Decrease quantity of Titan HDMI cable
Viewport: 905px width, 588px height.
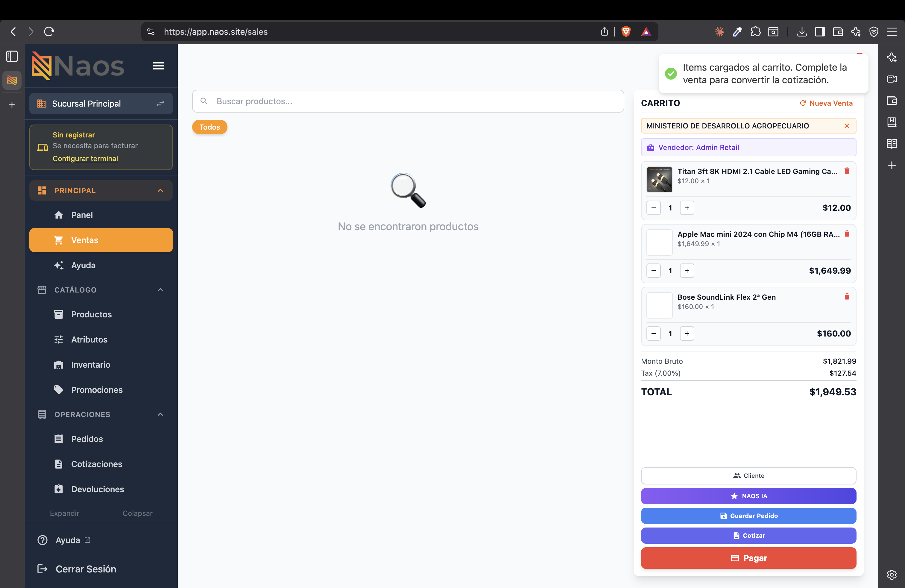(x=653, y=208)
